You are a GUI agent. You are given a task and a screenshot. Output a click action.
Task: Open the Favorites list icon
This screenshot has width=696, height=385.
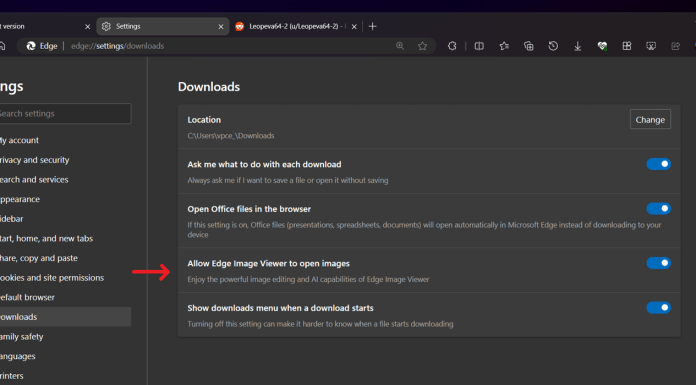pyautogui.click(x=504, y=46)
